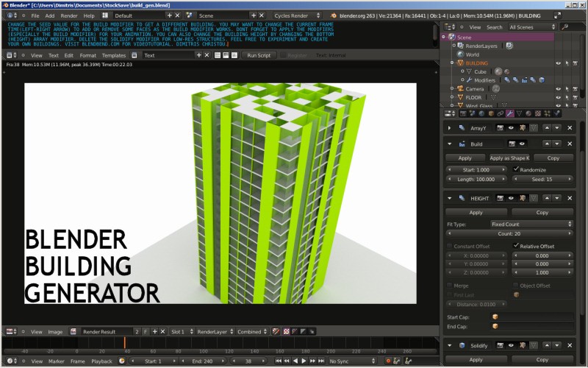Toggle line numbers in text editor
588x368 pixels.
[217, 55]
